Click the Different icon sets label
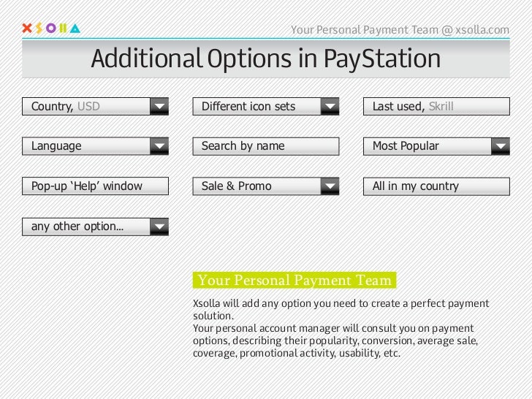The width and height of the screenshot is (532, 399). (x=248, y=107)
